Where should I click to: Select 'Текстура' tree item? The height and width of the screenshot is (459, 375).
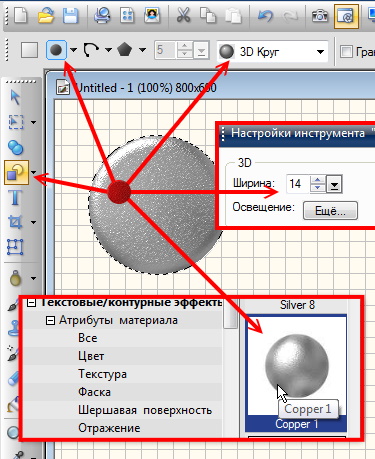[x=102, y=374]
